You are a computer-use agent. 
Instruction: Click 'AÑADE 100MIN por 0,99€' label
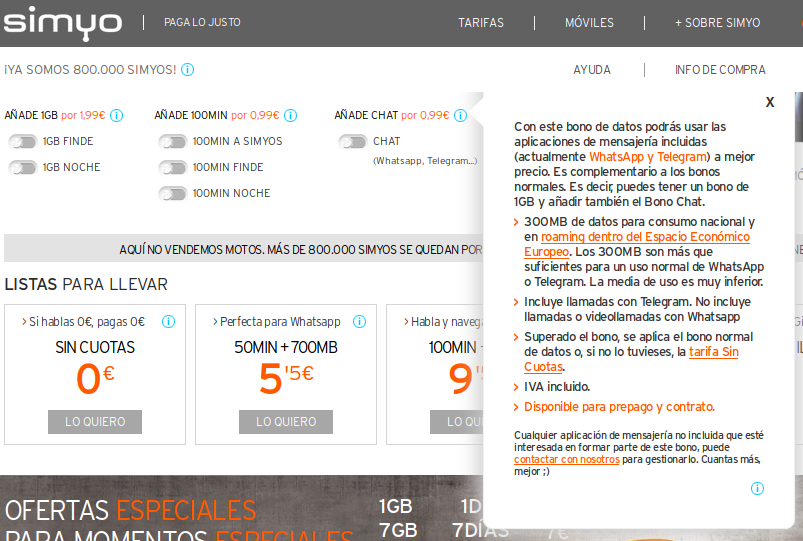217,115
